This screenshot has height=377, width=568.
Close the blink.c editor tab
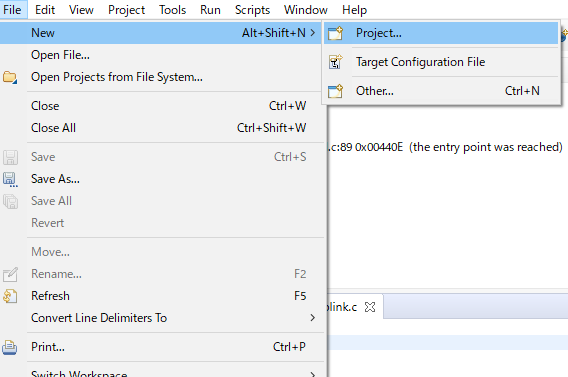pos(370,307)
